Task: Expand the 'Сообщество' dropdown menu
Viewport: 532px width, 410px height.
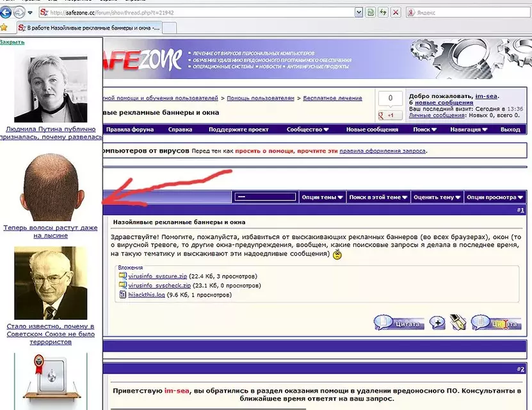Action: coord(308,129)
